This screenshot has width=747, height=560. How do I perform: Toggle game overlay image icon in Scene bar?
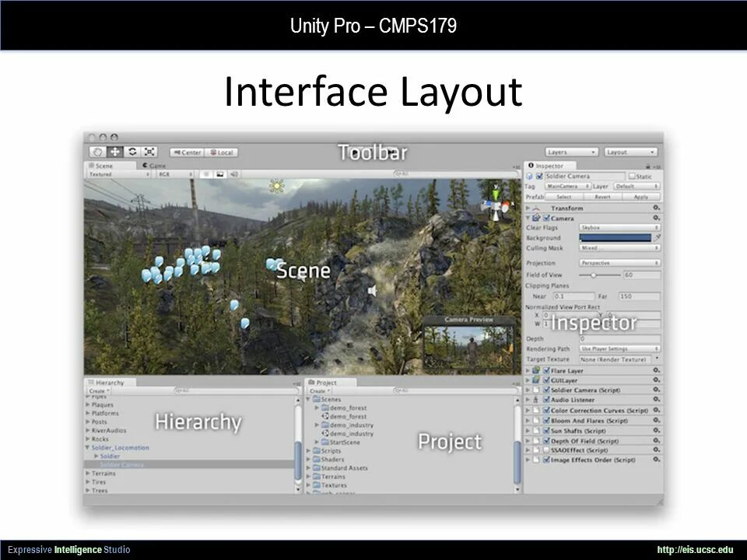[219, 174]
